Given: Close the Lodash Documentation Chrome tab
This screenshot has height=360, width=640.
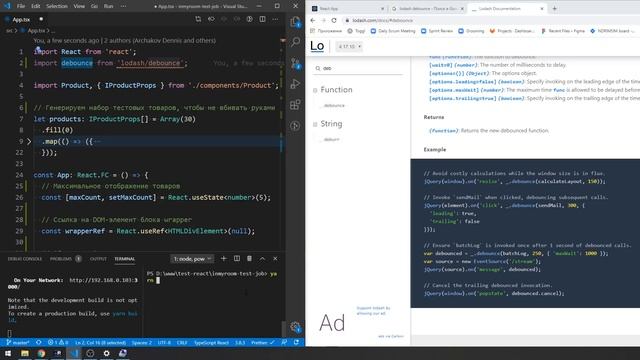Looking at the screenshot, I should 542,8.
